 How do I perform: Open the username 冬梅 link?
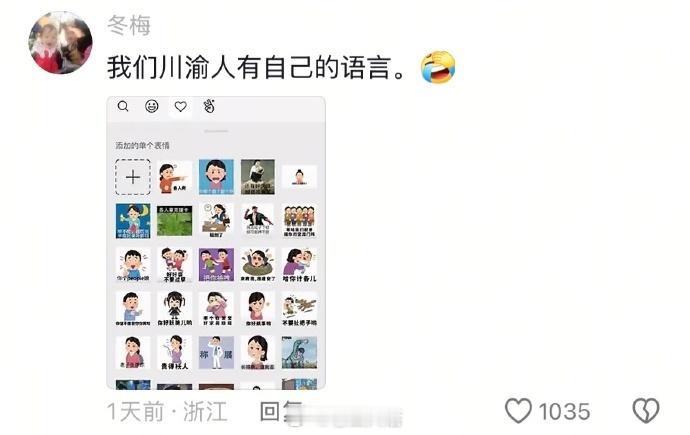point(129,25)
